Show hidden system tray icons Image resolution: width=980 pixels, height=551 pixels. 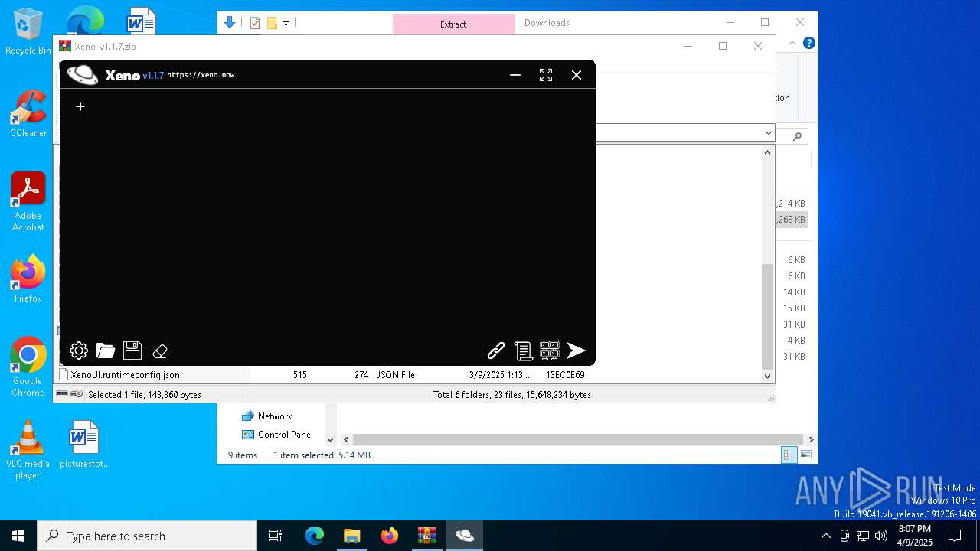825,536
